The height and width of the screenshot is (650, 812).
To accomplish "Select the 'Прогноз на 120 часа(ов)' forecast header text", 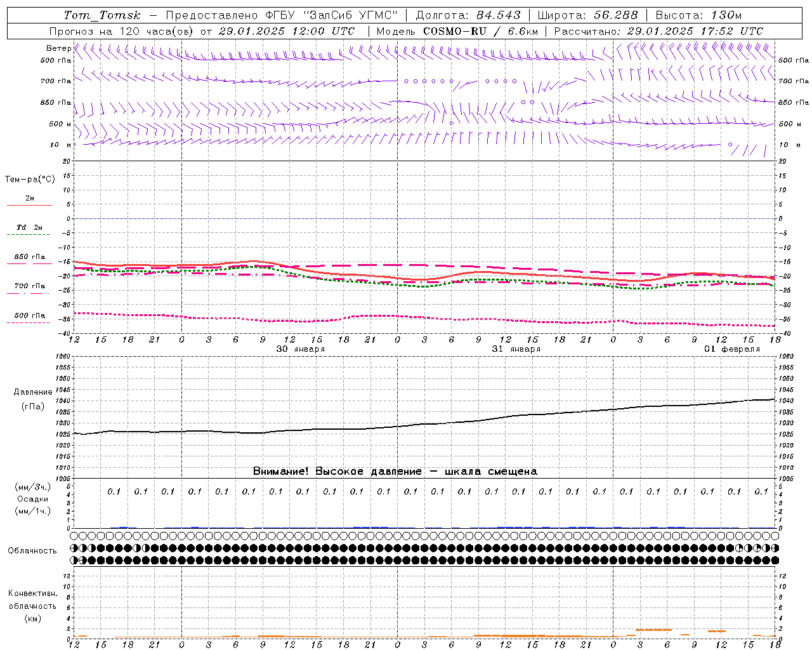I will pyautogui.click(x=122, y=31).
